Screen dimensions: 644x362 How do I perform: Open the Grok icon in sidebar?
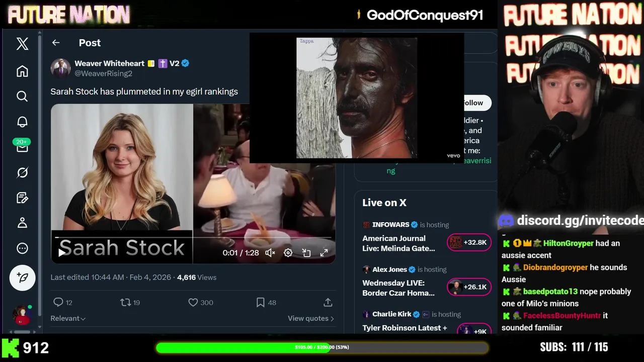point(22,172)
